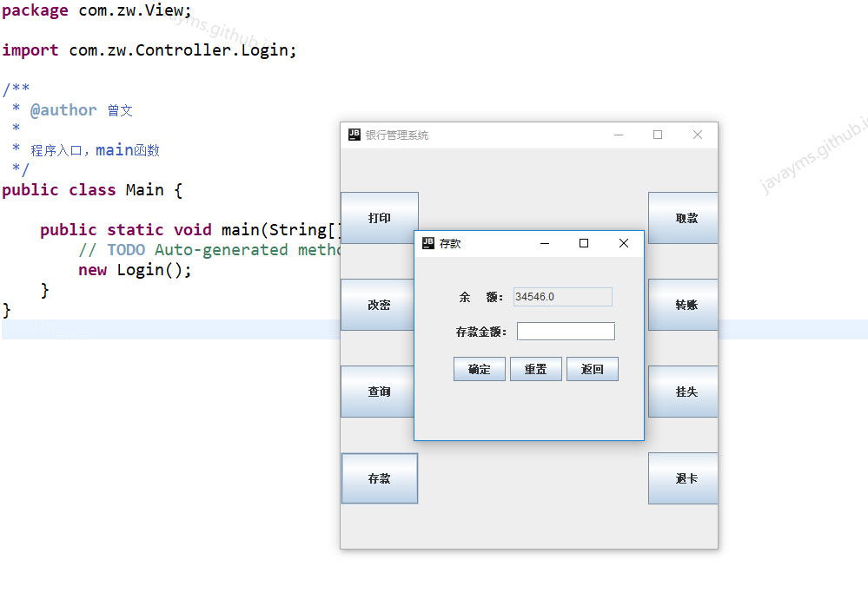Click the JB icon on the 银行管理系统 title bar
The width and height of the screenshot is (868, 606).
(x=355, y=135)
